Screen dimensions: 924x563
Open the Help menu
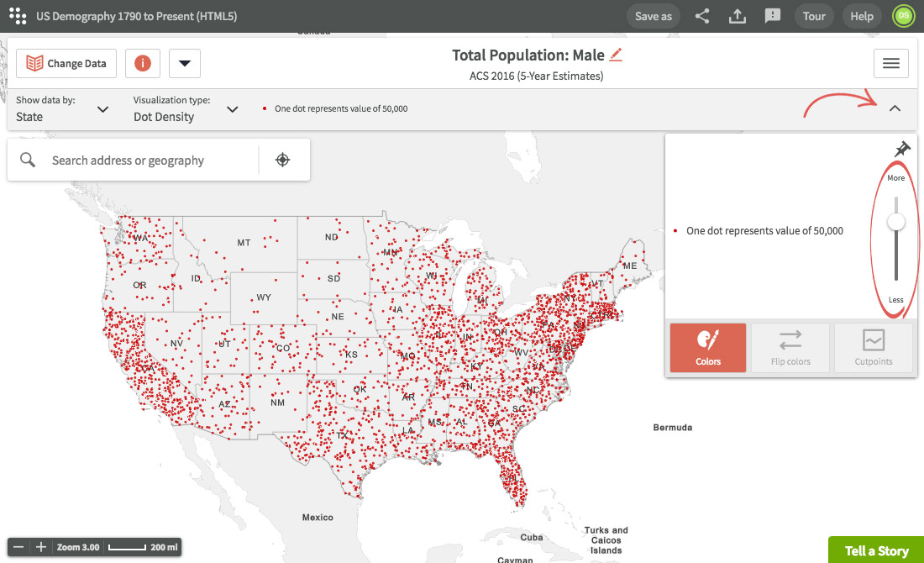(x=862, y=16)
